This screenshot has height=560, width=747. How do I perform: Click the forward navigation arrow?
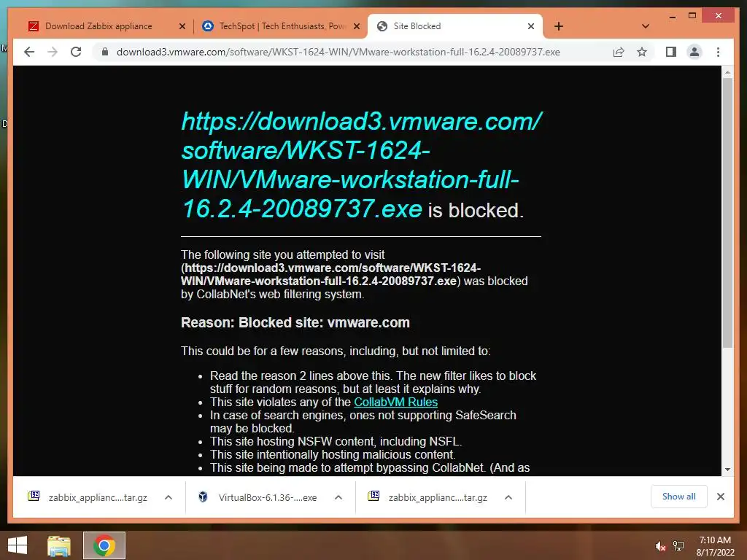click(53, 52)
